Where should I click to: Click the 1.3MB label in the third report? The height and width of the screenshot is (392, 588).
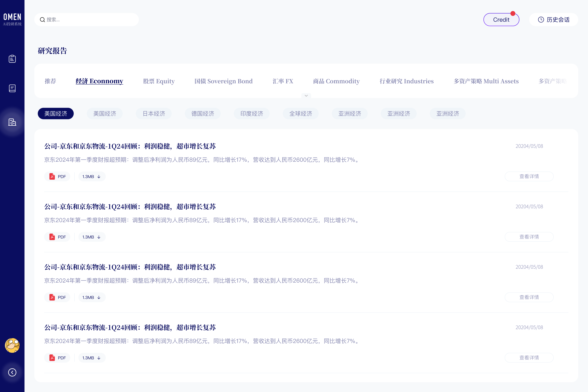(x=88, y=298)
